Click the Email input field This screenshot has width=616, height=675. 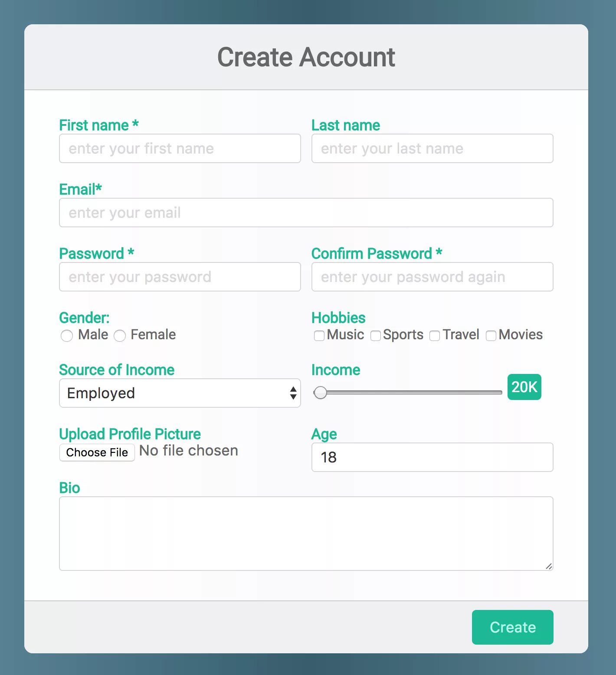(306, 213)
